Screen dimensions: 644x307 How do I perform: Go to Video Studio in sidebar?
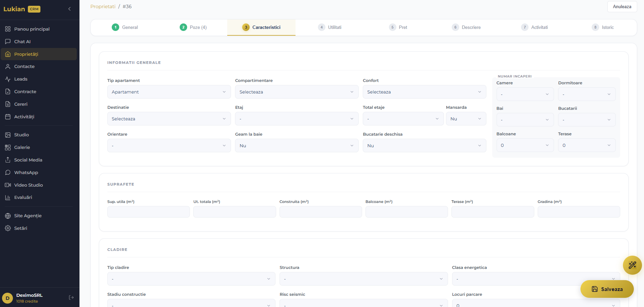29,185
